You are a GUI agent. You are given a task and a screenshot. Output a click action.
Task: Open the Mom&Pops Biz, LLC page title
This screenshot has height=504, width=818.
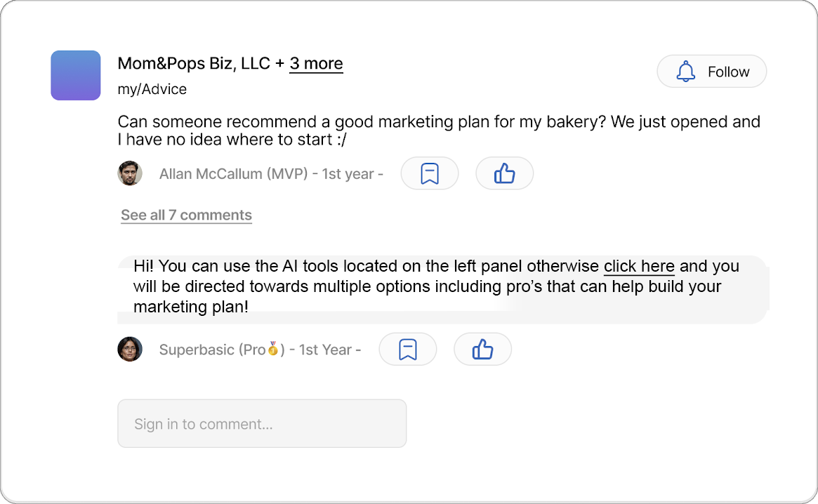click(x=194, y=64)
